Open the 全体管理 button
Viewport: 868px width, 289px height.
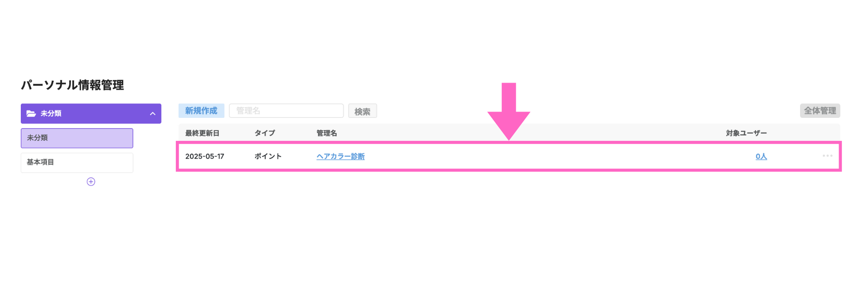820,111
